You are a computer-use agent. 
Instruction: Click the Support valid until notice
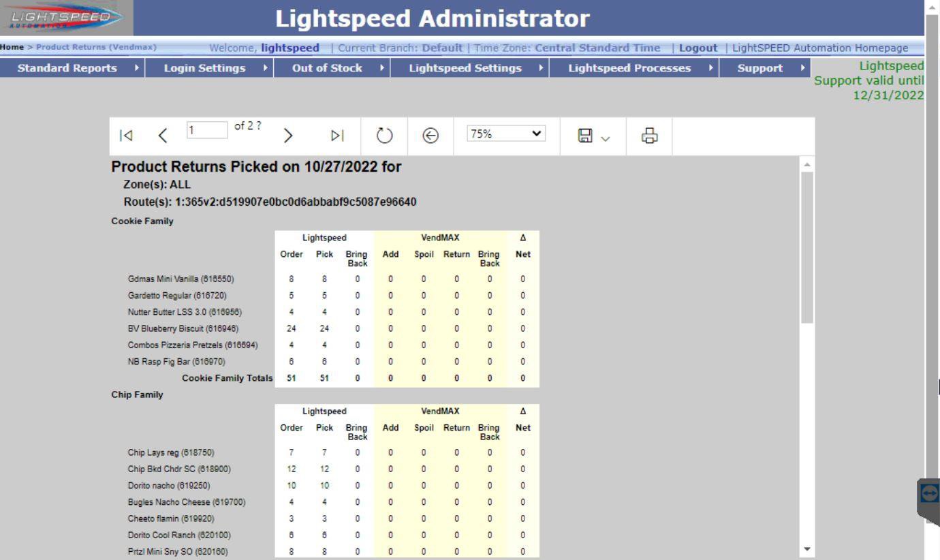coord(869,80)
